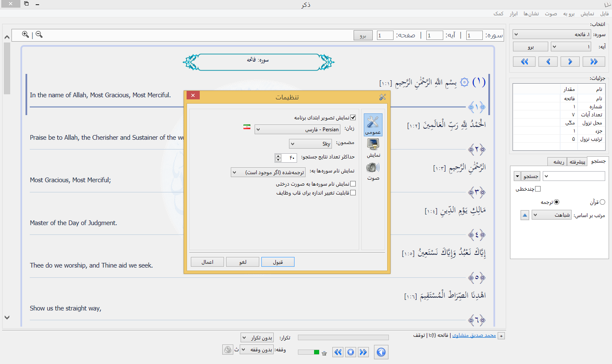Screen dimensions: 612x364
Task: Open the نمایش (View) menu in the menu bar
Action: (587, 14)
